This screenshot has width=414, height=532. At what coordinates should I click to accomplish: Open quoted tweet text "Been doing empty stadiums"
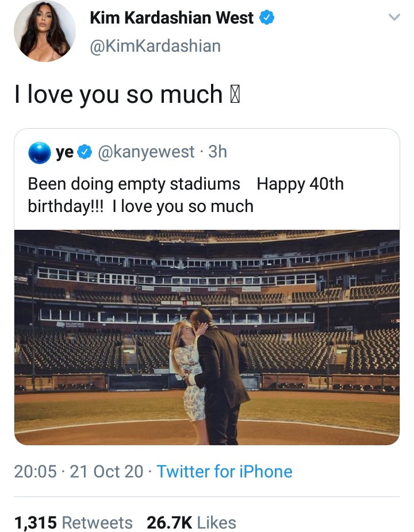[x=134, y=184]
